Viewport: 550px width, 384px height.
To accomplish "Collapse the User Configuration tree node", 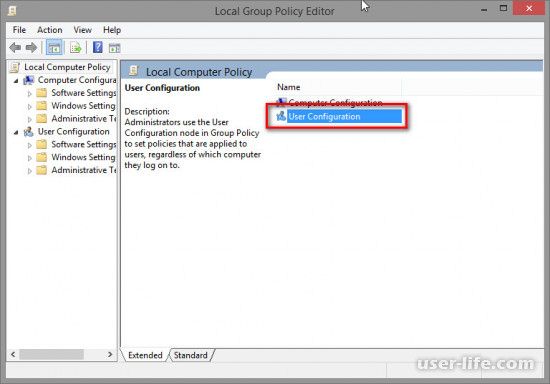I will 16,132.
